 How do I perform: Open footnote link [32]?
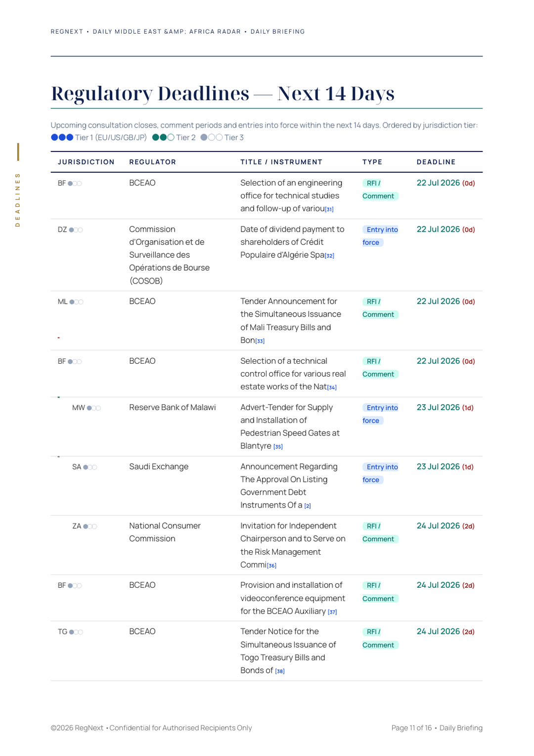330,256
